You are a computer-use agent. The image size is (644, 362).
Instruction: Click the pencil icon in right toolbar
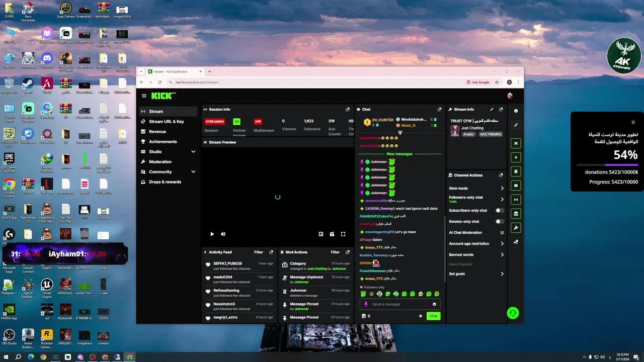516,125
